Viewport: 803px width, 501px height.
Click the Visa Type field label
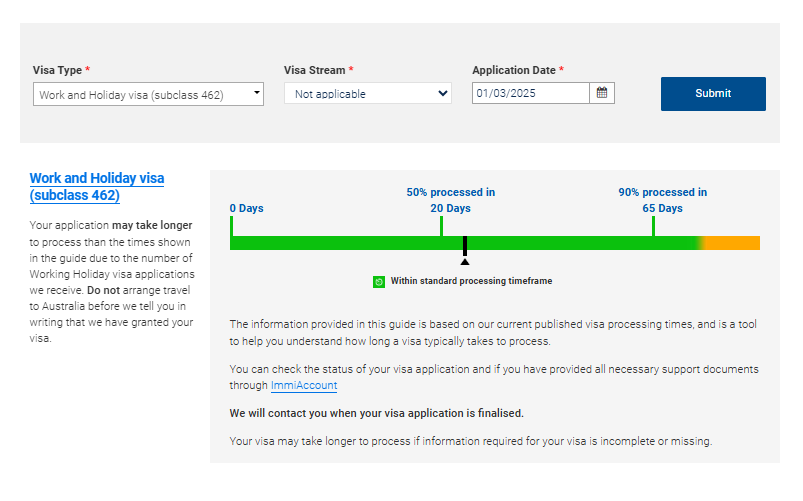pyautogui.click(x=56, y=71)
